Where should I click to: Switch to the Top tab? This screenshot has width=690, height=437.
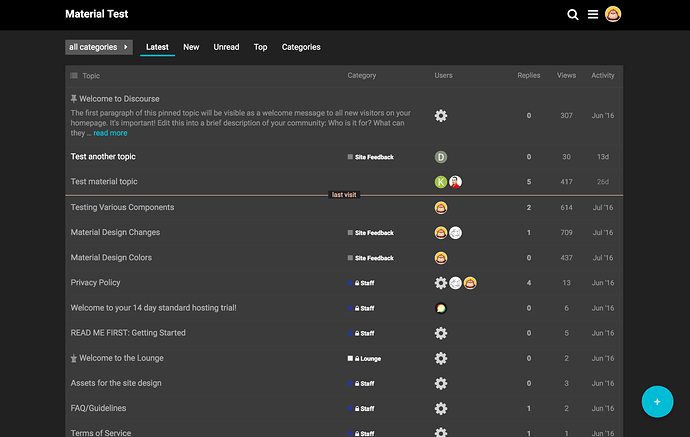tap(260, 47)
